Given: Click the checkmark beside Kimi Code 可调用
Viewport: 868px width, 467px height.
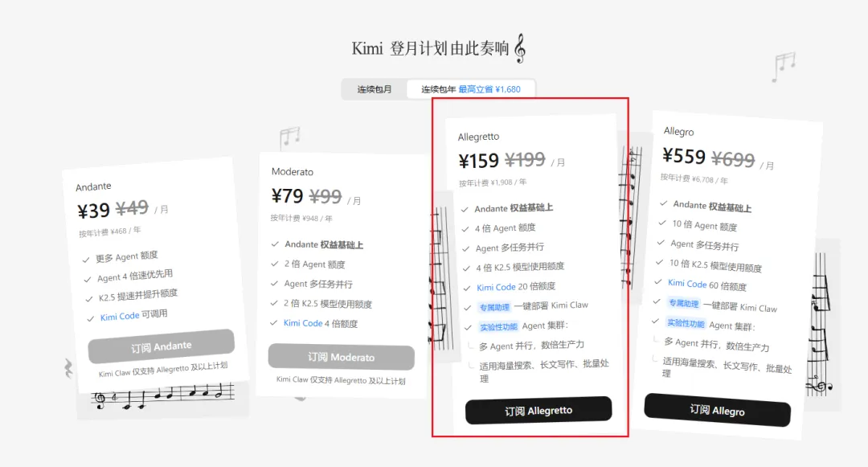Looking at the screenshot, I should coord(91,319).
